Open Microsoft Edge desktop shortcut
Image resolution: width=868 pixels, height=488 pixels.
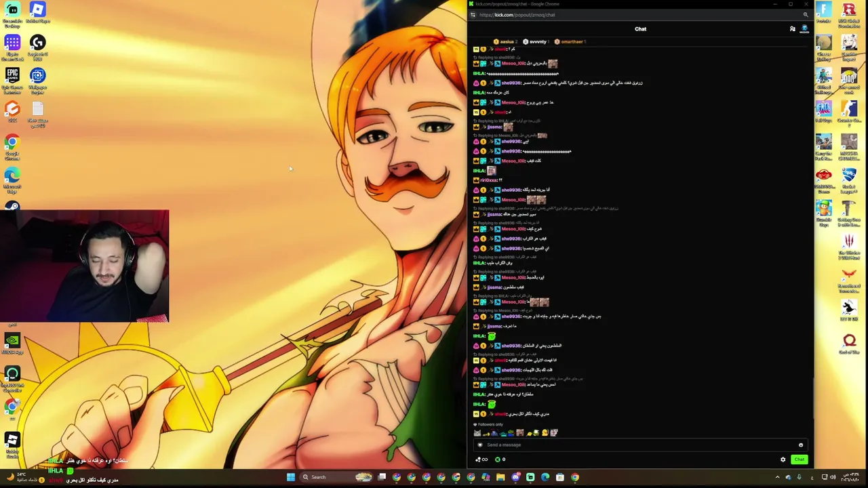tap(12, 180)
